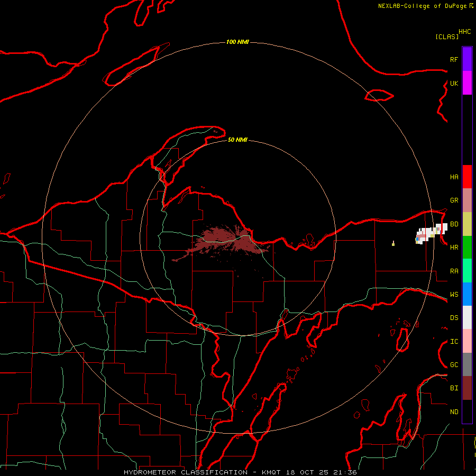Click the 100 NMI range ring label
476x476 pixels.
(237, 42)
